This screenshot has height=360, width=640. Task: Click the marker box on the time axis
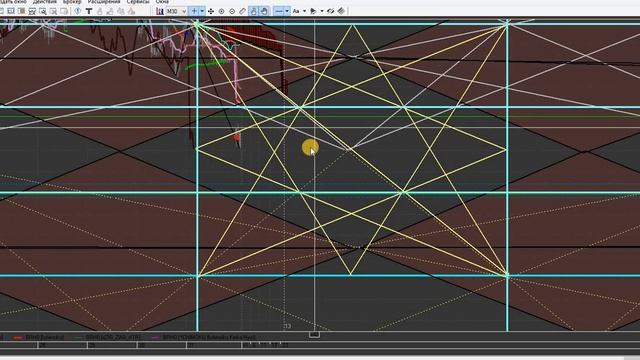pos(314,335)
